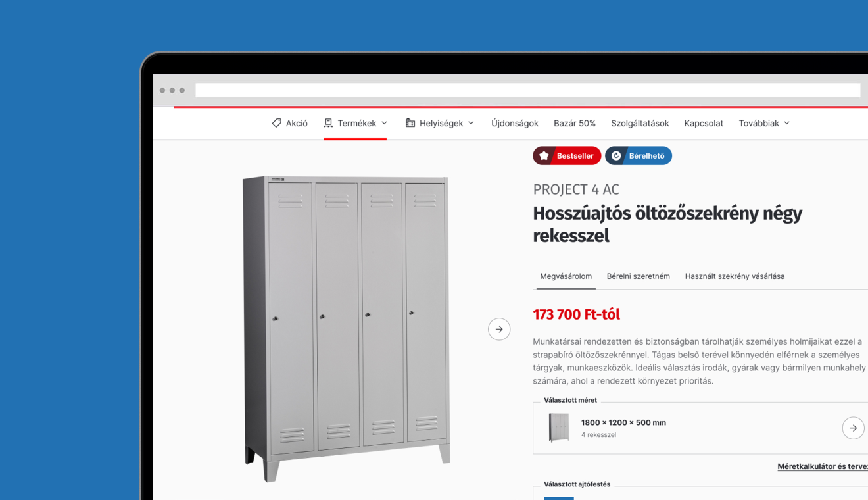
Task: Click the Bestseller star badge icon
Action: click(x=544, y=156)
